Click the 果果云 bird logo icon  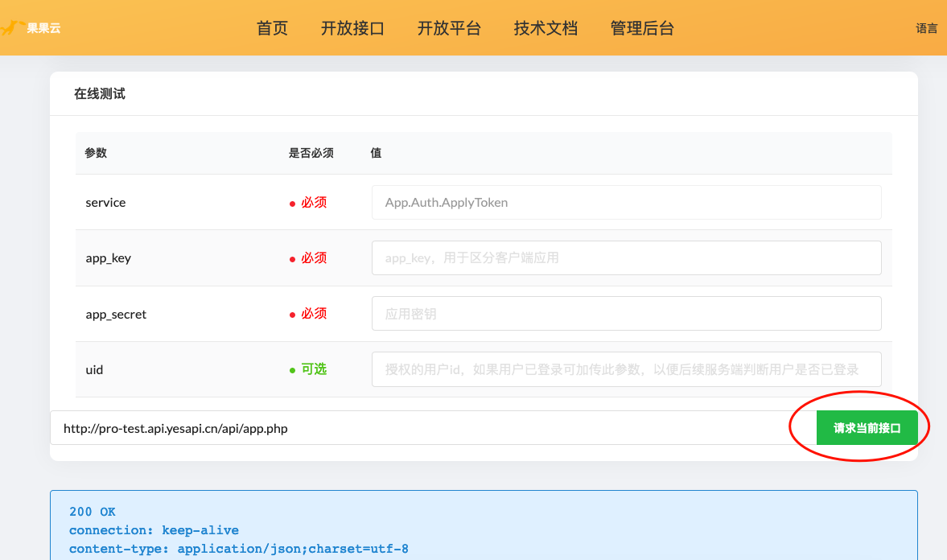(x=10, y=28)
